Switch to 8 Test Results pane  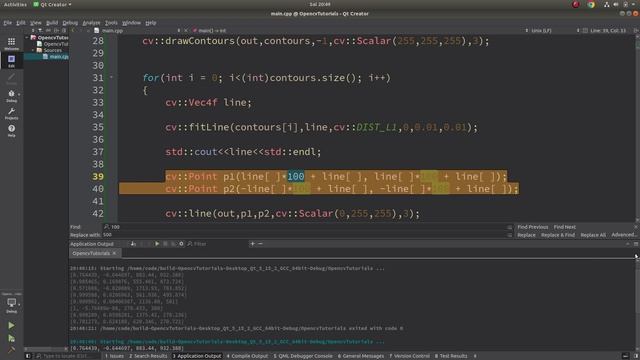point(451,356)
